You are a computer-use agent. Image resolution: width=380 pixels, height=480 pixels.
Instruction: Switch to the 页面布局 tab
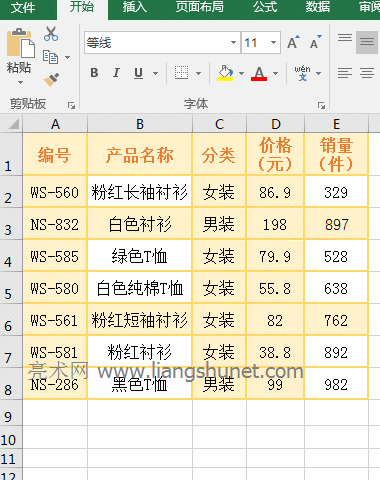pyautogui.click(x=199, y=7)
